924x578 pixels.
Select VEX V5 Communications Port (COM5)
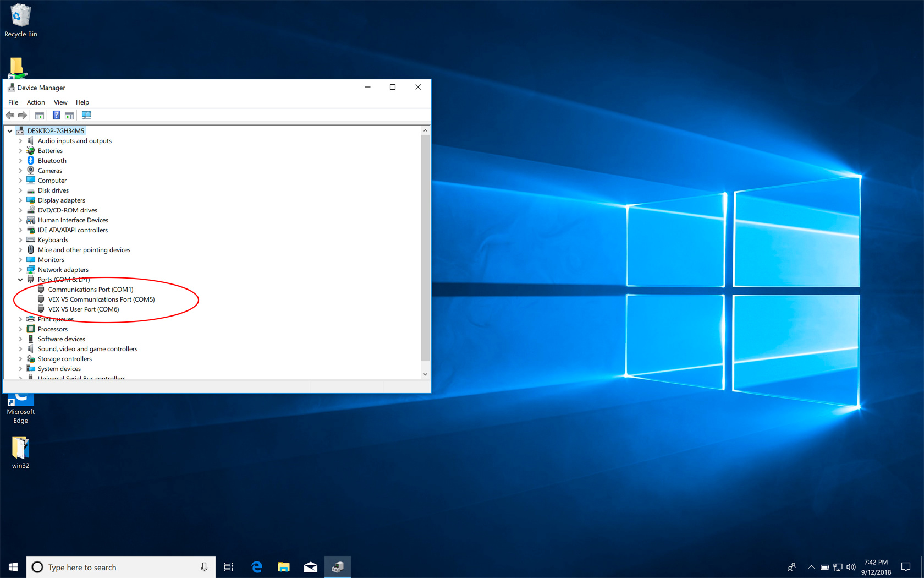pyautogui.click(x=101, y=299)
